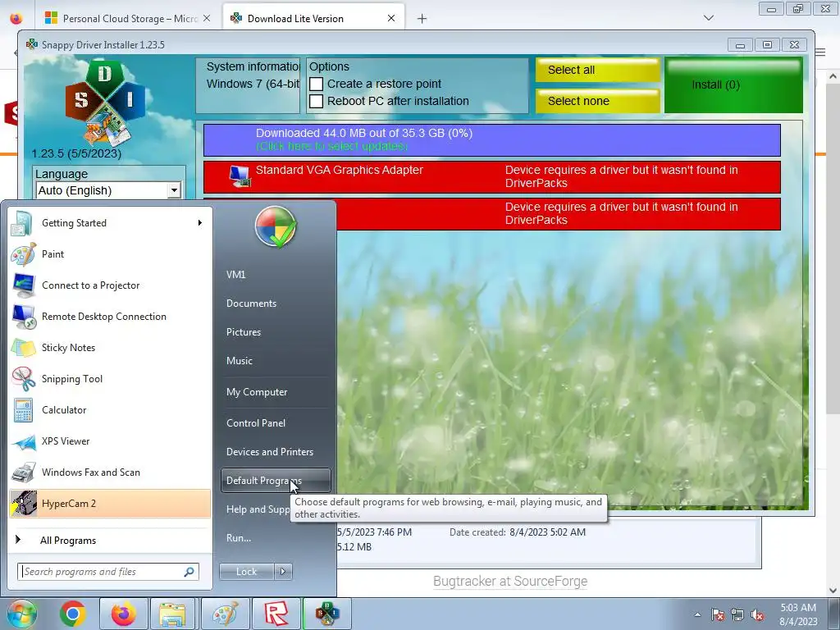Click the System information panel
840x630 pixels.
[248, 85]
